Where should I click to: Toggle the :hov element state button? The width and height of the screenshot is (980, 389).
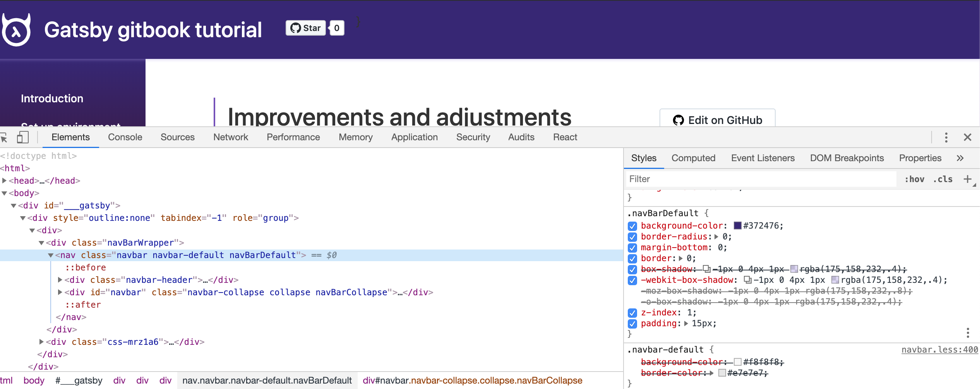tap(914, 179)
